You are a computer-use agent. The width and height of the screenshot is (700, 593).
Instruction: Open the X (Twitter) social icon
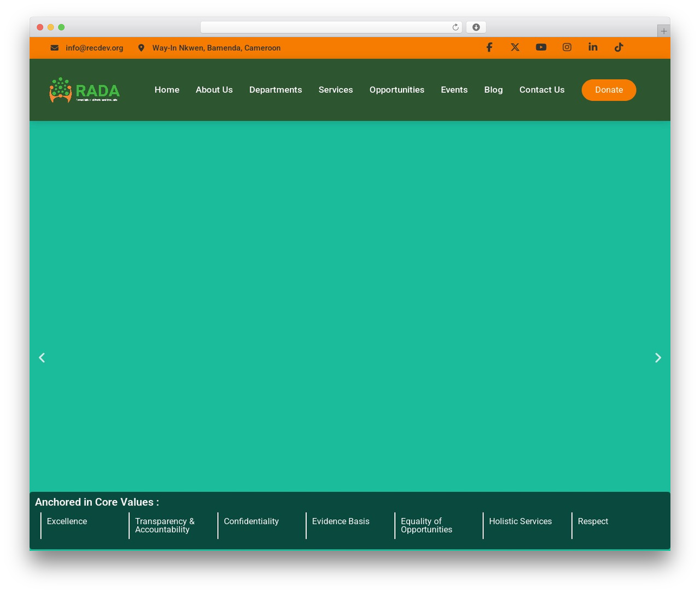pos(515,47)
